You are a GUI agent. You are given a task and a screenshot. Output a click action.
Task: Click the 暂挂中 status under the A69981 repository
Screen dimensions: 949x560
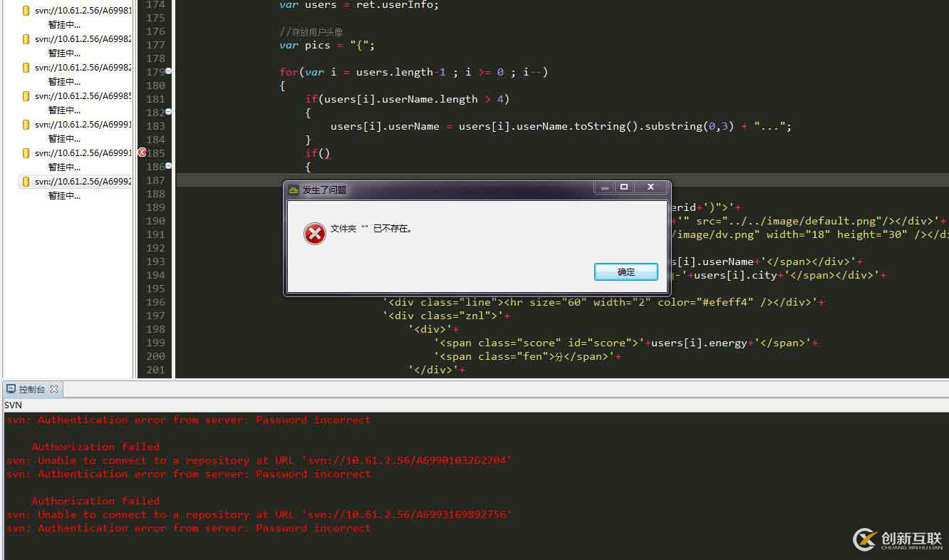click(x=64, y=25)
